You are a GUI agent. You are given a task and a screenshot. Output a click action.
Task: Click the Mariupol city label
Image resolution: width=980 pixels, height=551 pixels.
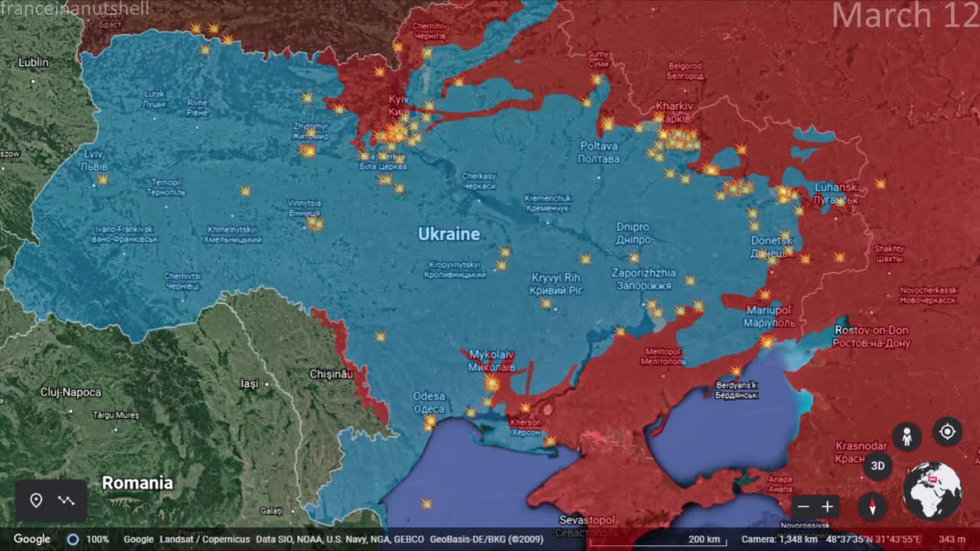(x=769, y=316)
